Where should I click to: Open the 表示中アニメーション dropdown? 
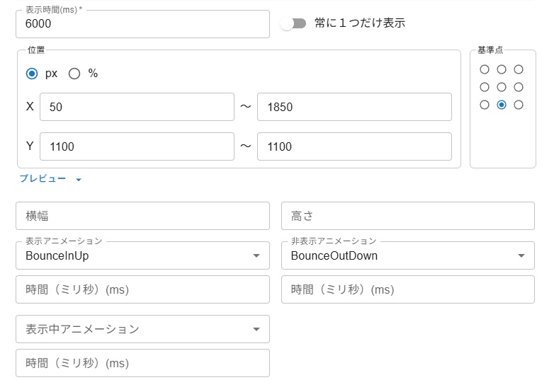click(x=142, y=329)
